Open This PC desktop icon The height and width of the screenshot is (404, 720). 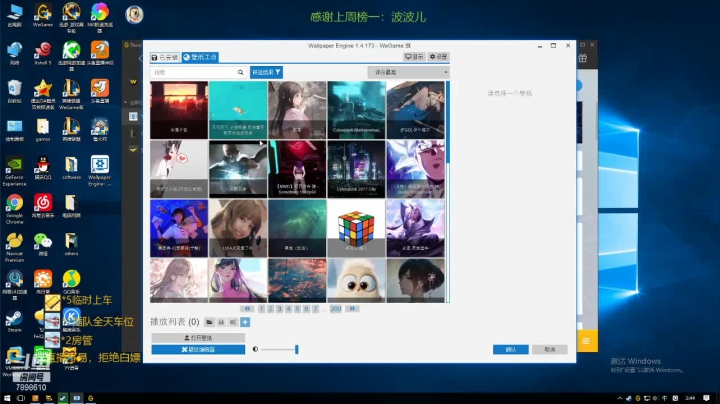(14, 15)
